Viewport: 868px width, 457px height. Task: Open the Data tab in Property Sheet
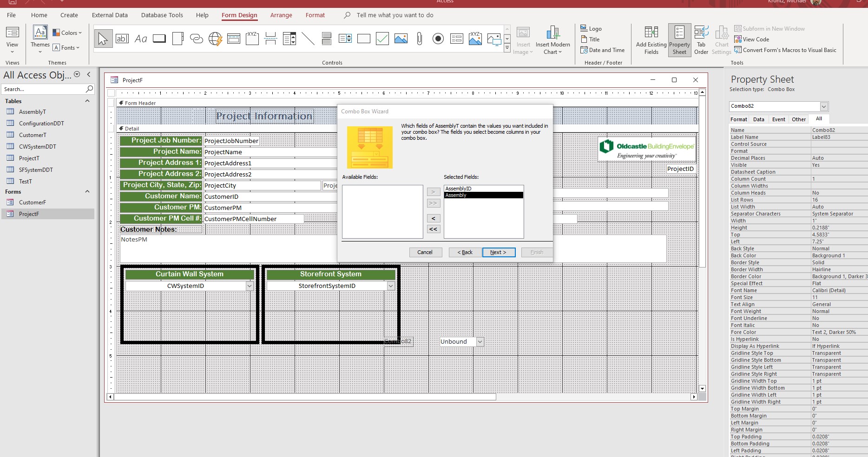click(x=758, y=119)
